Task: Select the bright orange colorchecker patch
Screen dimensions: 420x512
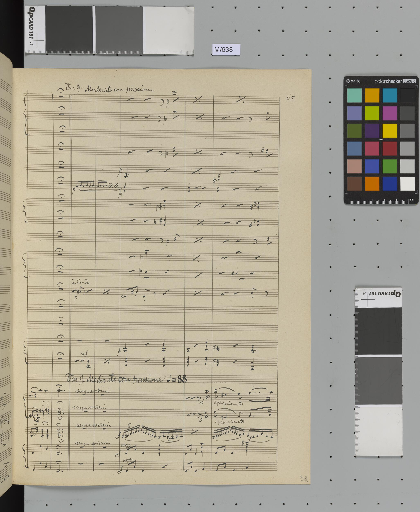Action: click(372, 184)
